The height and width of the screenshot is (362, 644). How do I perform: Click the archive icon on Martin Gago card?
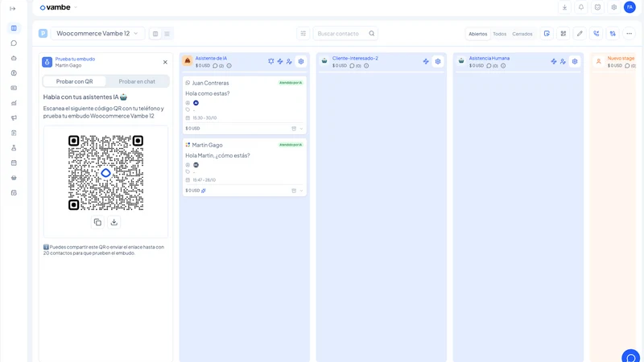[x=294, y=191]
